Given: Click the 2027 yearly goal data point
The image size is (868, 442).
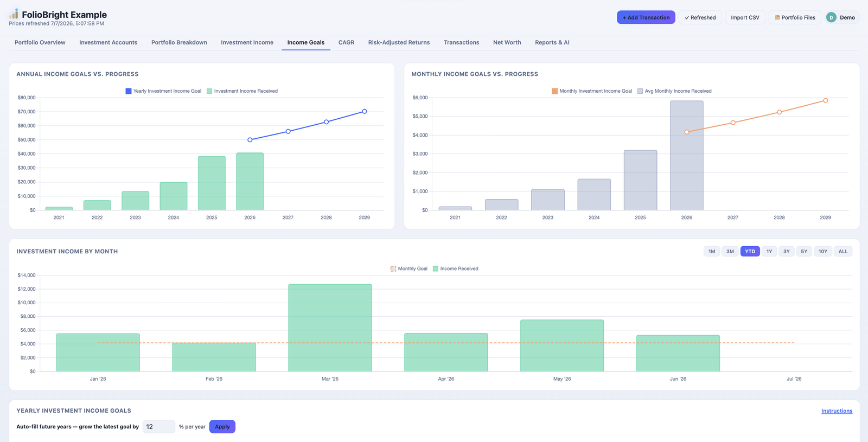Looking at the screenshot, I should pyautogui.click(x=288, y=131).
